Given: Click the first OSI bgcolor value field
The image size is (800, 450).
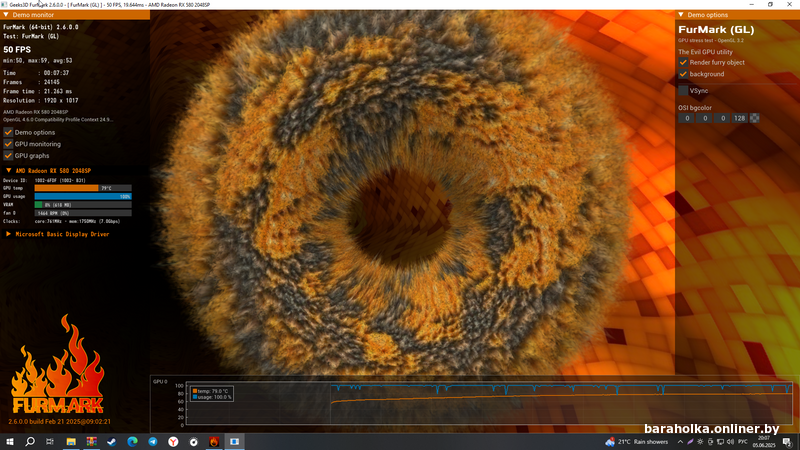Looking at the screenshot, I should click(x=687, y=118).
